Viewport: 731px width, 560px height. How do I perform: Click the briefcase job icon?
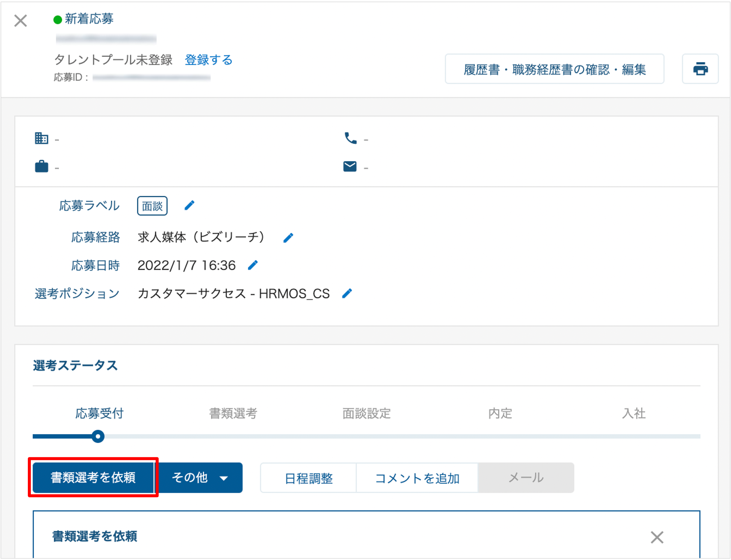coord(42,166)
